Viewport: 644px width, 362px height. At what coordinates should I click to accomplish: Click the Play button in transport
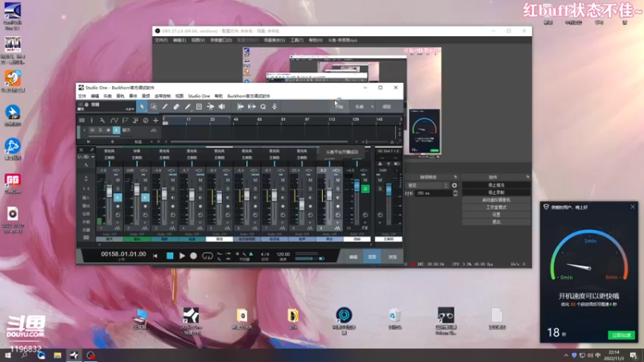click(182, 256)
